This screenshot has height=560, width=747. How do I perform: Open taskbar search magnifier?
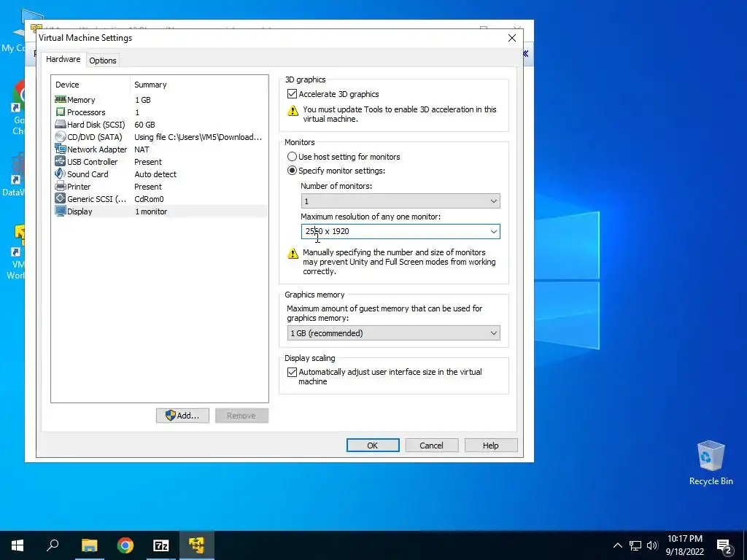tap(53, 545)
